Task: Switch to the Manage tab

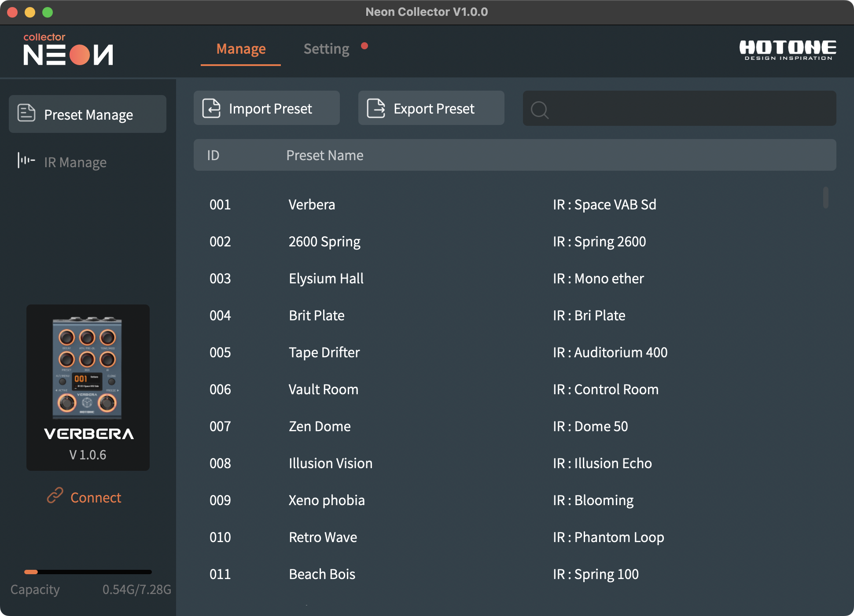Action: click(241, 49)
